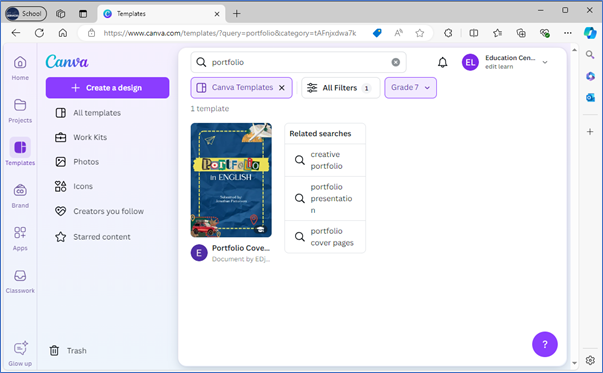Click the Read aloud icon
The image size is (603, 373).
point(398,33)
